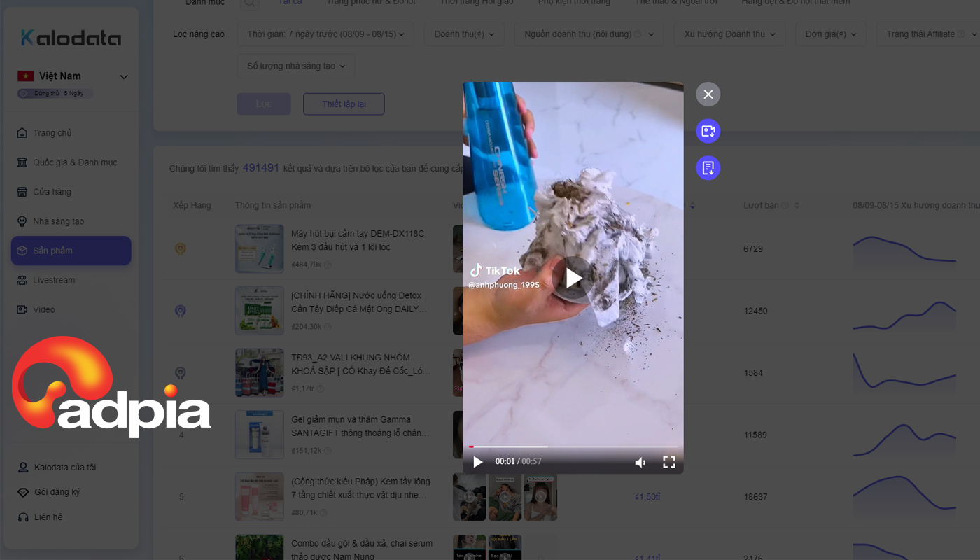Image resolution: width=980 pixels, height=560 pixels.
Task: Click the Kalodata logo
Action: [x=71, y=38]
